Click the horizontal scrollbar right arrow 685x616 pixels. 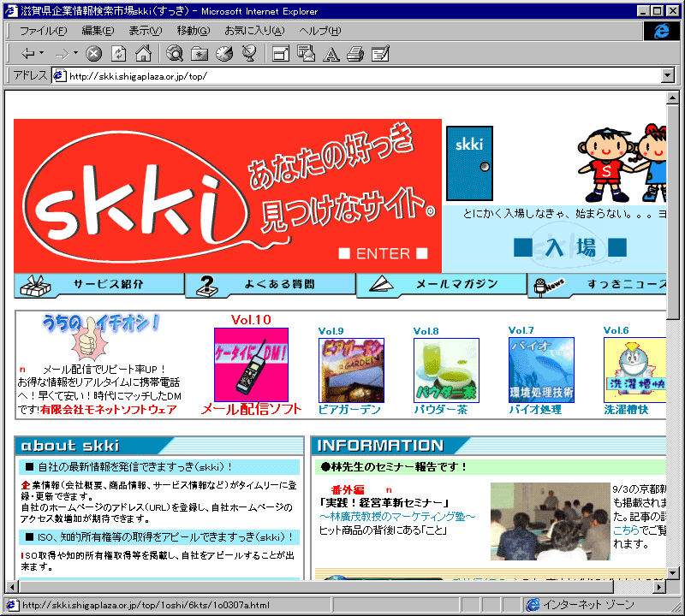(x=660, y=587)
